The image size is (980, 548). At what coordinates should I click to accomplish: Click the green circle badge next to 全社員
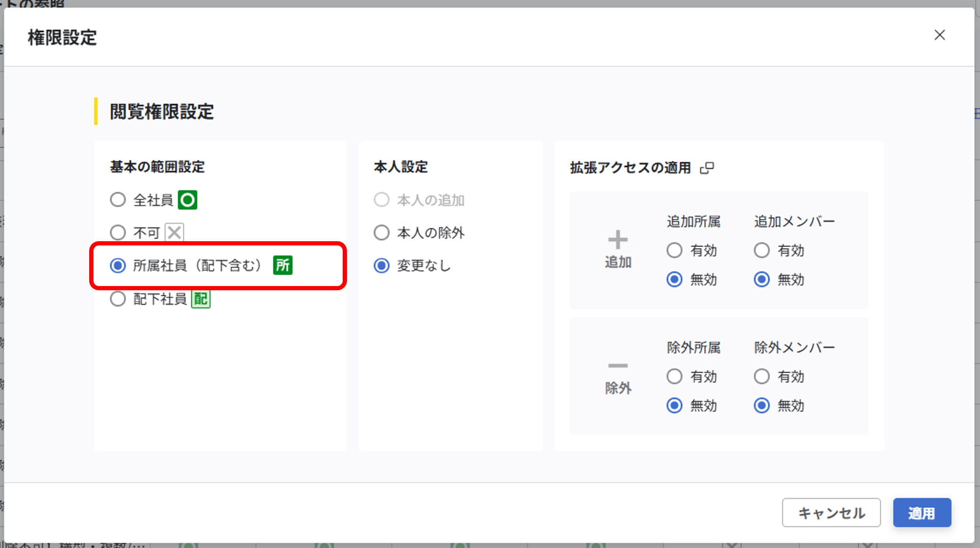(187, 200)
